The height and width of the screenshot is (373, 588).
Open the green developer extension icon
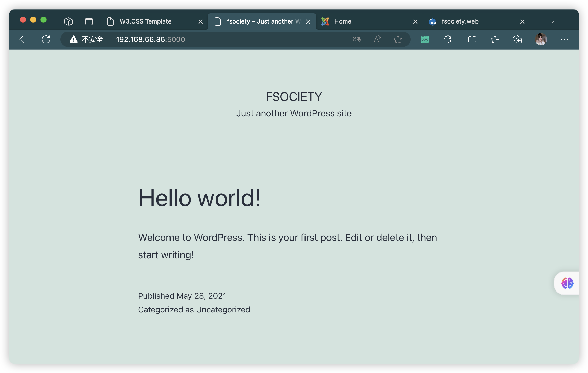(x=425, y=39)
